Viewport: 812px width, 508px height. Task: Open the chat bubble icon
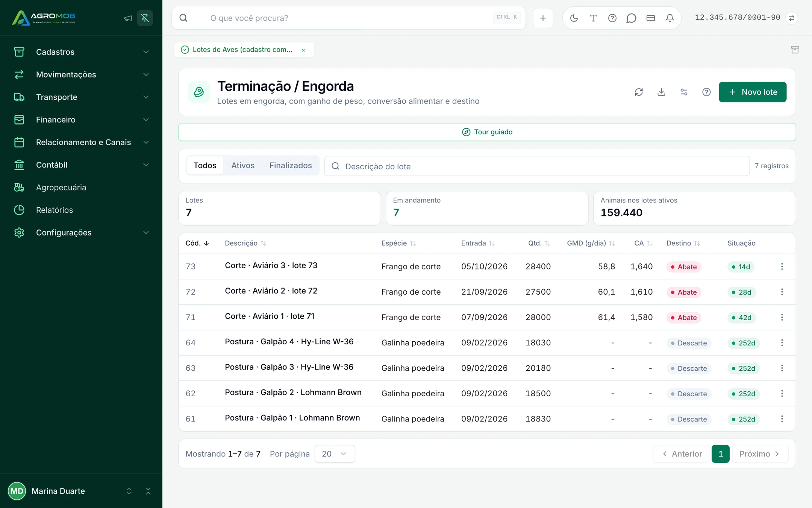[x=632, y=18]
